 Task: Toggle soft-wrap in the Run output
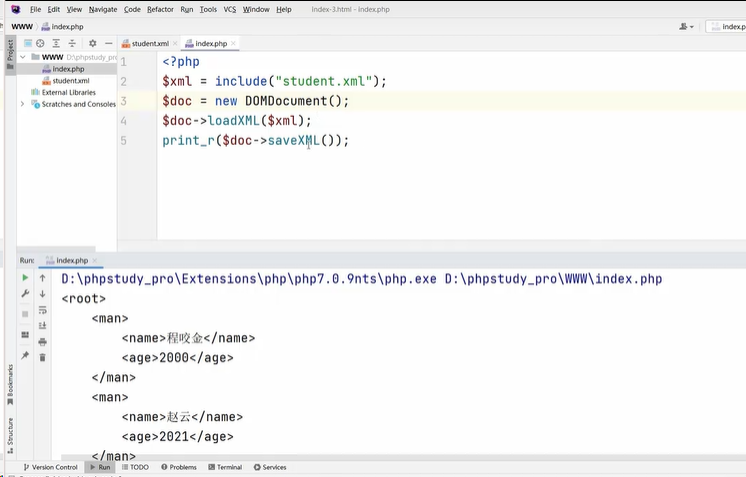tap(42, 310)
